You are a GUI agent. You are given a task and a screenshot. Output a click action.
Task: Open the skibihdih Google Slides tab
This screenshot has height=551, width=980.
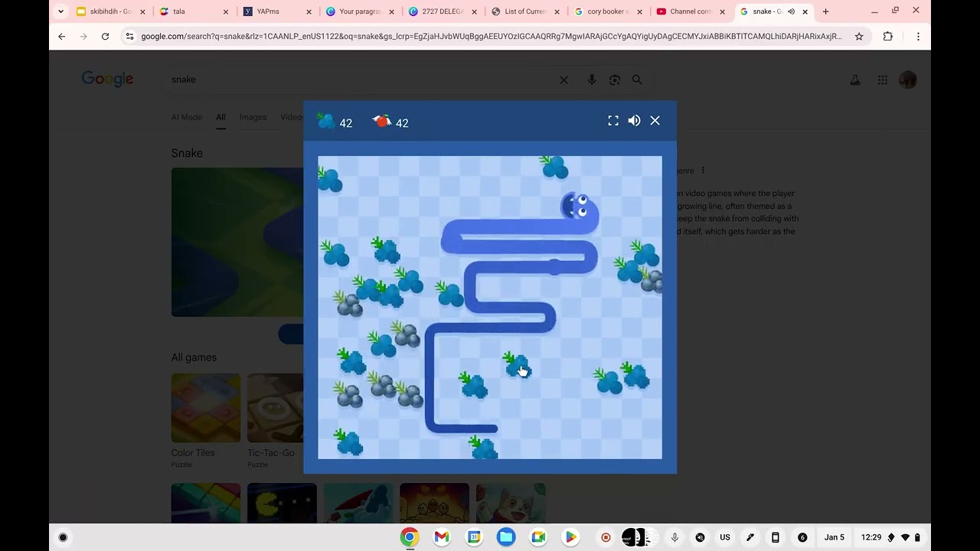pyautogui.click(x=110, y=11)
